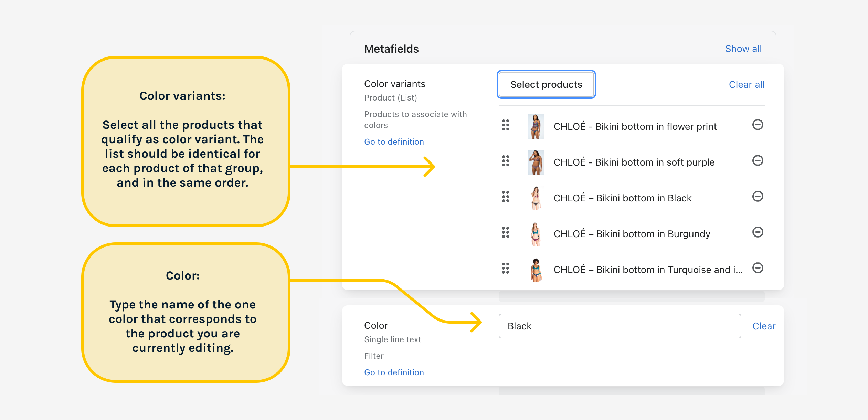Focus the Color input containing Black
Viewport: 868px width, 420px height.
[620, 326]
